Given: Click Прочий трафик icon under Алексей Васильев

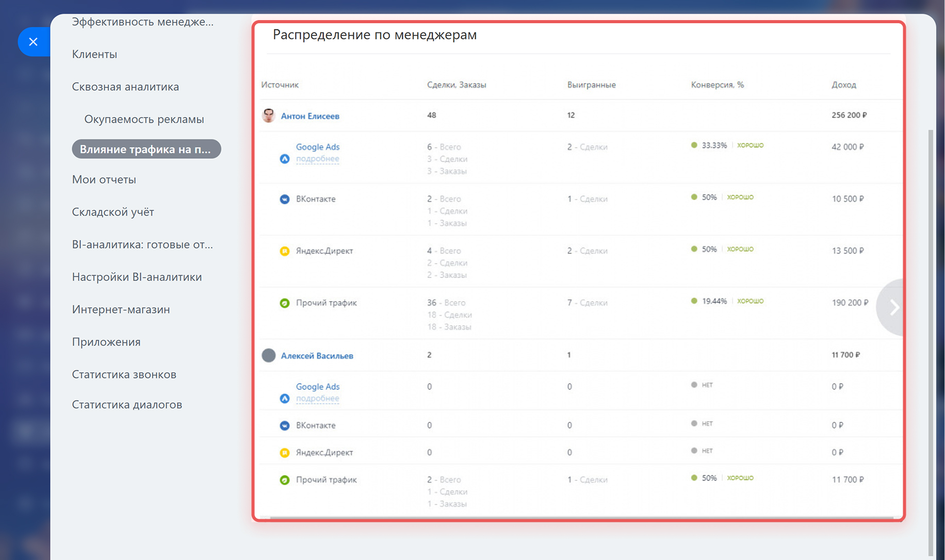Looking at the screenshot, I should point(284,480).
